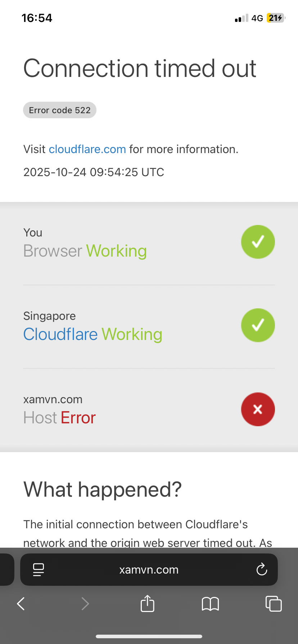Tap the cellular signal bars
Image resolution: width=298 pixels, height=644 pixels.
pyautogui.click(x=241, y=18)
